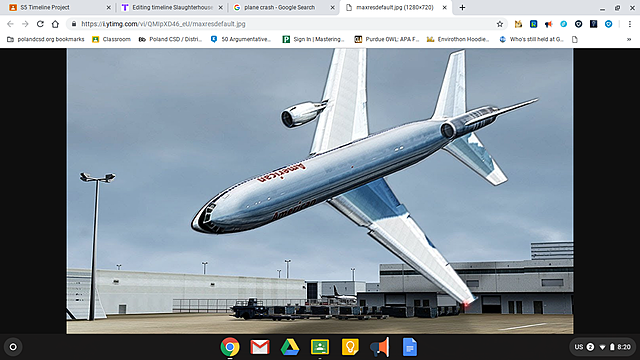Open Google Drive from the shelf
This screenshot has height=360, width=640.
[x=290, y=347]
